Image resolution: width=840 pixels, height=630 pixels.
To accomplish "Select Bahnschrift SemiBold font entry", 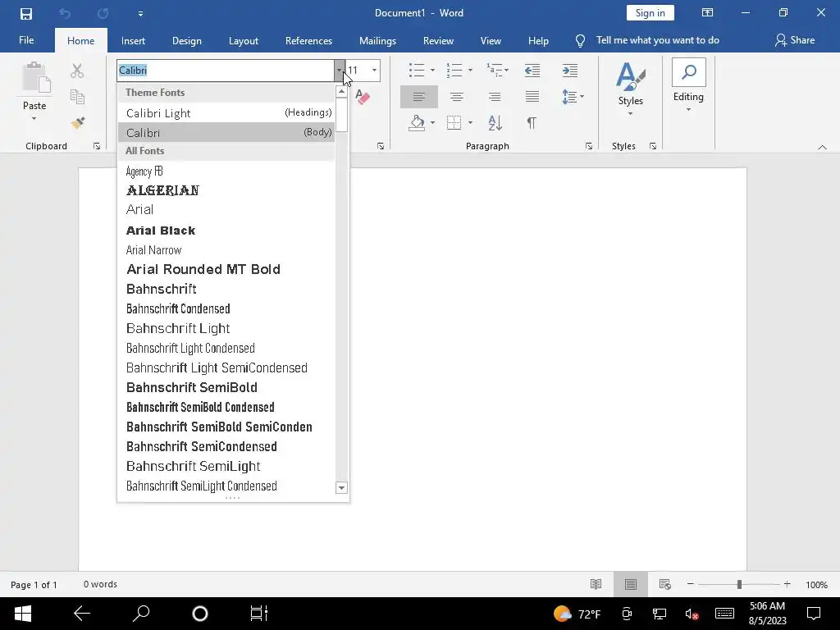I will (x=226, y=387).
